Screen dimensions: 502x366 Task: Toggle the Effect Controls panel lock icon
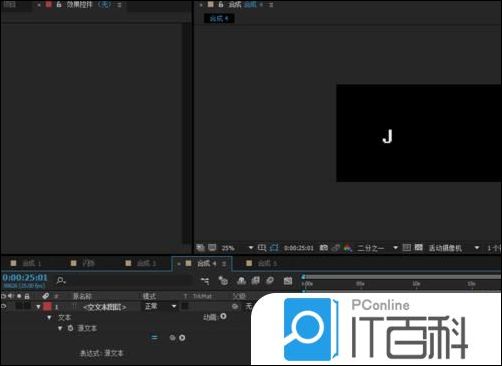point(59,5)
